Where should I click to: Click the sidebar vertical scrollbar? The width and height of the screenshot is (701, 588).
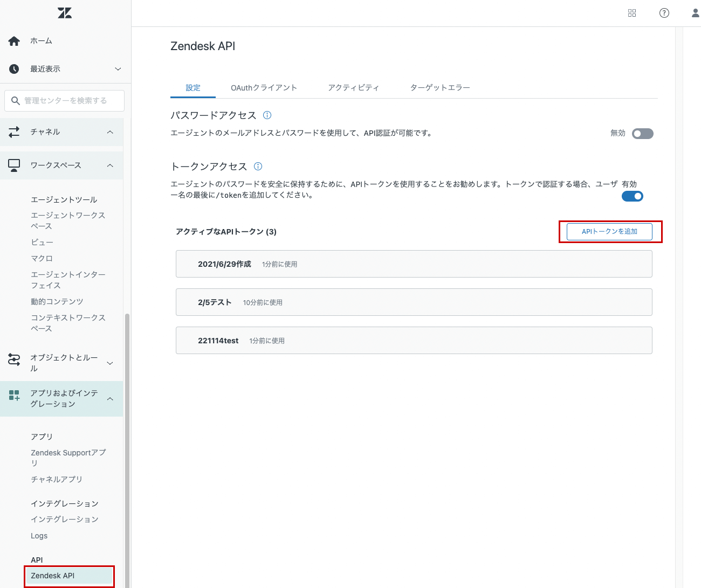pos(127,450)
